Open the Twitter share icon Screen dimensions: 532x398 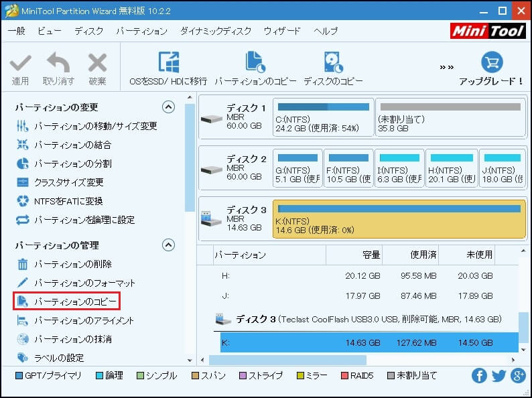(x=498, y=376)
